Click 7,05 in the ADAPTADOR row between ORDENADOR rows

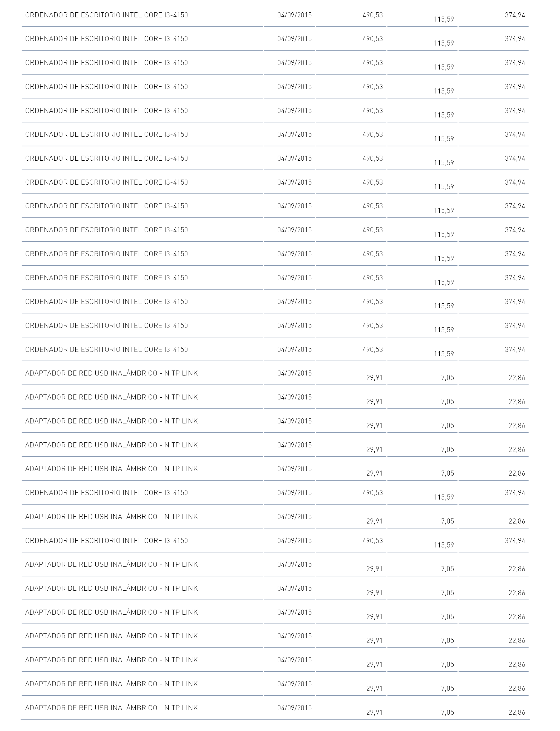[x=447, y=521]
